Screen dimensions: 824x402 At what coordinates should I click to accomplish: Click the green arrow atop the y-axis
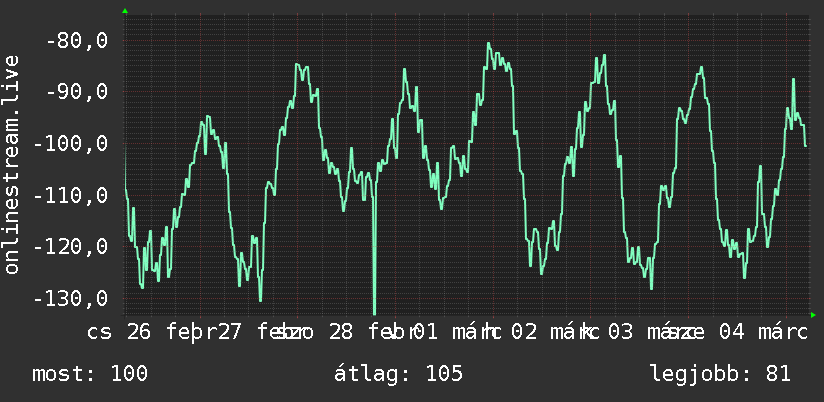pos(125,11)
